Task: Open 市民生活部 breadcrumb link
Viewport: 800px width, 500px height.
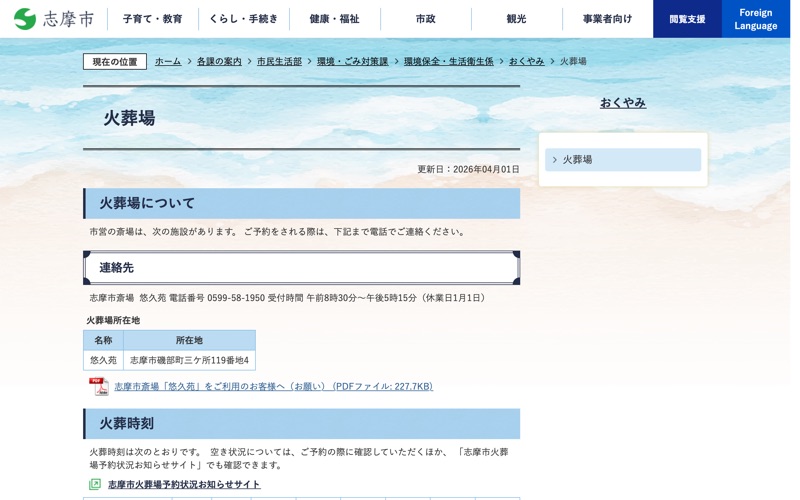Action: [279, 61]
